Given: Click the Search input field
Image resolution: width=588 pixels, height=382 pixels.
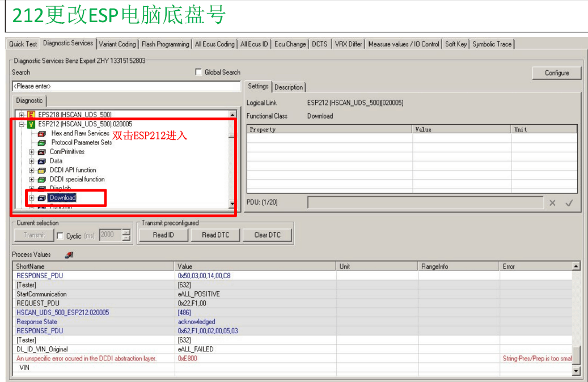Looking at the screenshot, I should [x=126, y=86].
